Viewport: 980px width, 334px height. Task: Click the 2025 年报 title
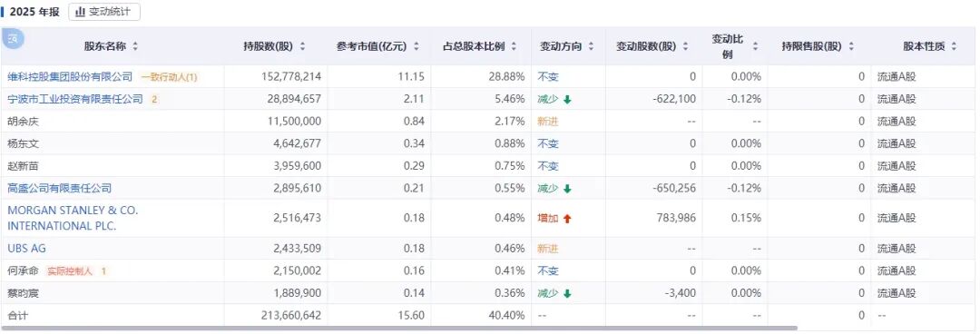coord(34,12)
